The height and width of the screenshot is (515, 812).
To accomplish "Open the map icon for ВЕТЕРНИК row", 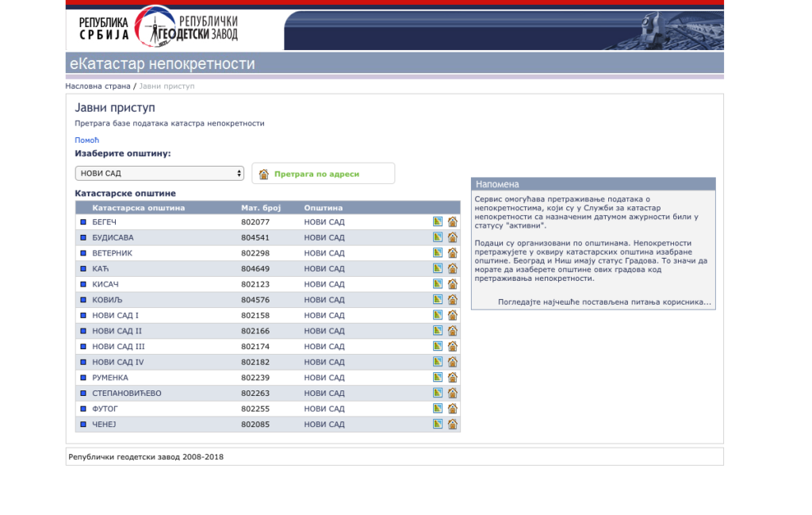I will click(438, 253).
